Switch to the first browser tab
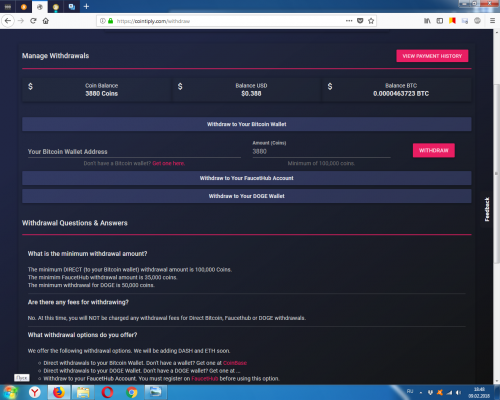 (x=8, y=7)
